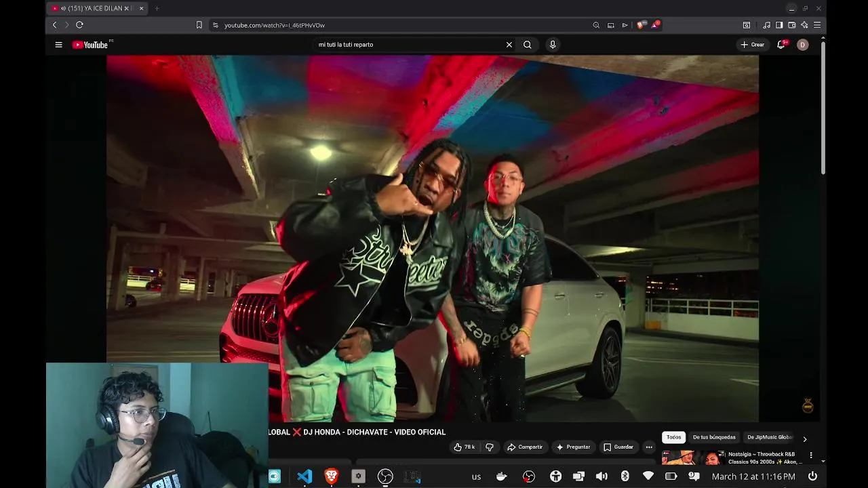Open Brave browser from the taskbar
The image size is (868, 488).
pos(332,476)
